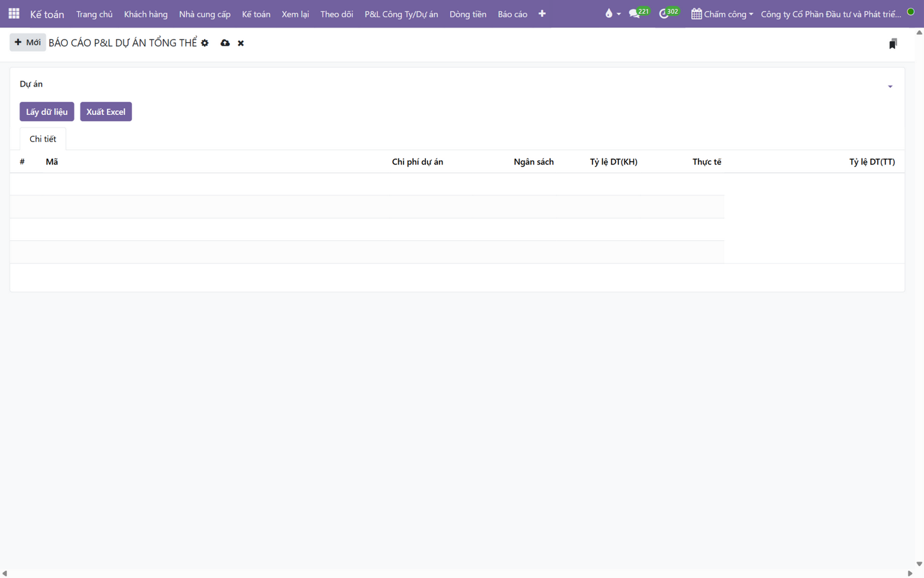Open the Nhà cung cấp menu
This screenshot has width=924, height=578.
(x=205, y=14)
